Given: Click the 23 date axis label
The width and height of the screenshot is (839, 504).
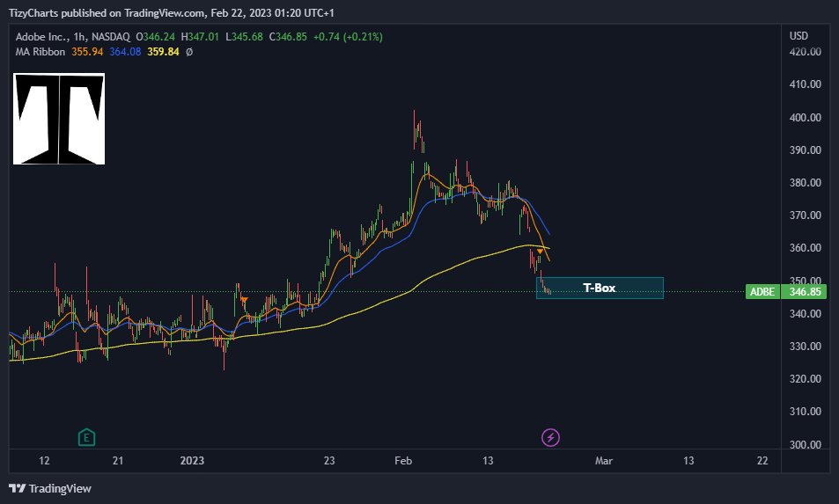Looking at the screenshot, I should [329, 461].
